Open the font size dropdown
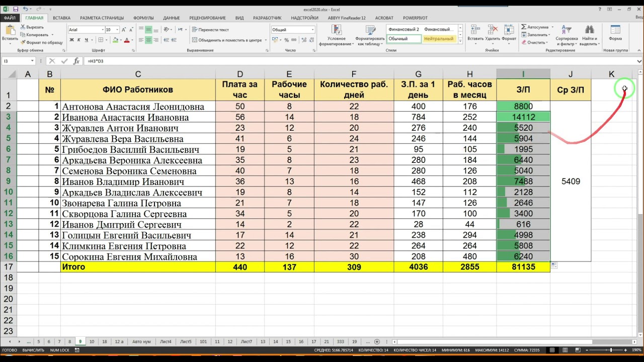The width and height of the screenshot is (644, 362). pyautogui.click(x=117, y=30)
